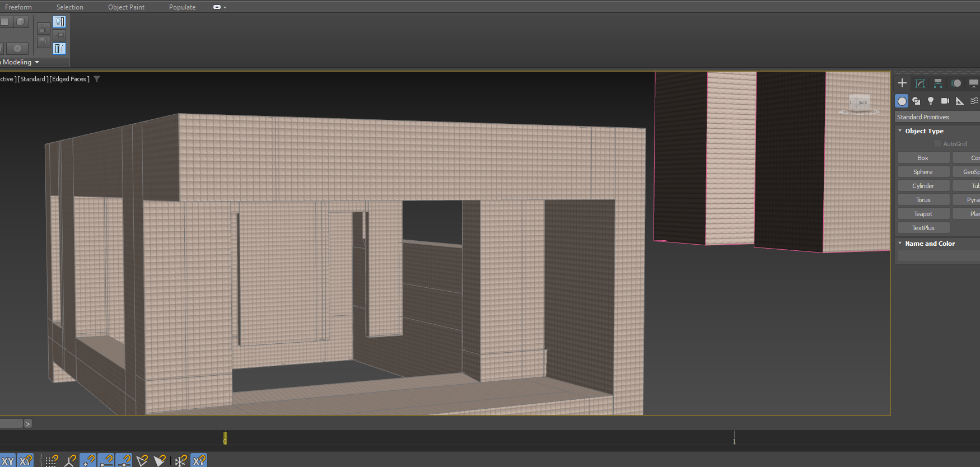The image size is (980, 467).
Task: Open the Hierarchy panel icon
Action: click(x=938, y=83)
